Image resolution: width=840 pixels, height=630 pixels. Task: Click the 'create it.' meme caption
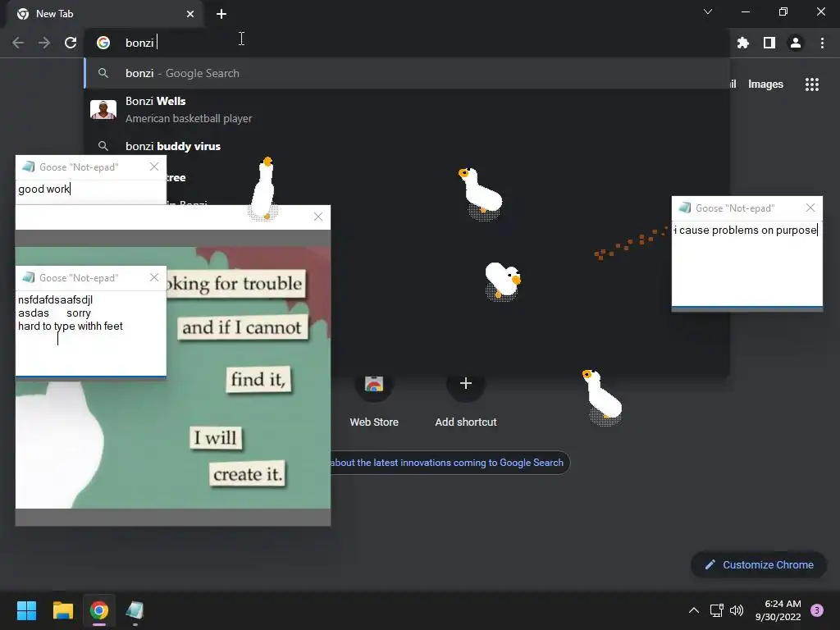247,474
